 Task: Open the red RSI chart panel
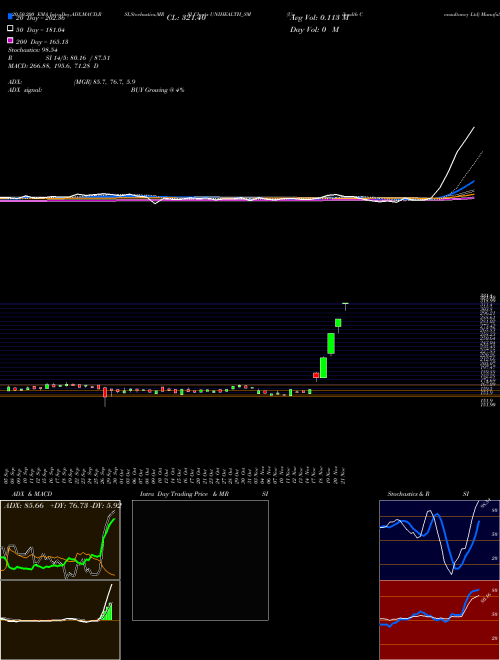[439, 620]
